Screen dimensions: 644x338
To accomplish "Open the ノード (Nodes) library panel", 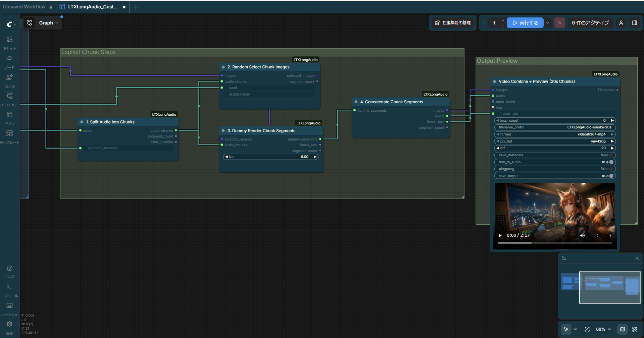I will (x=9, y=58).
